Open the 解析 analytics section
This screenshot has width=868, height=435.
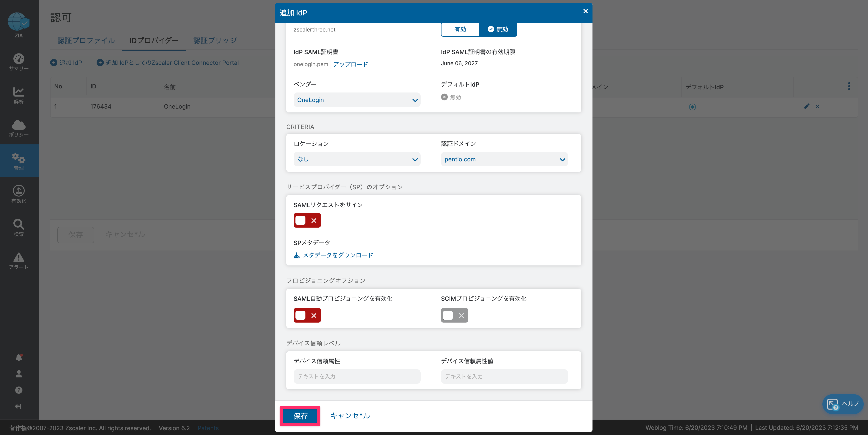point(19,95)
